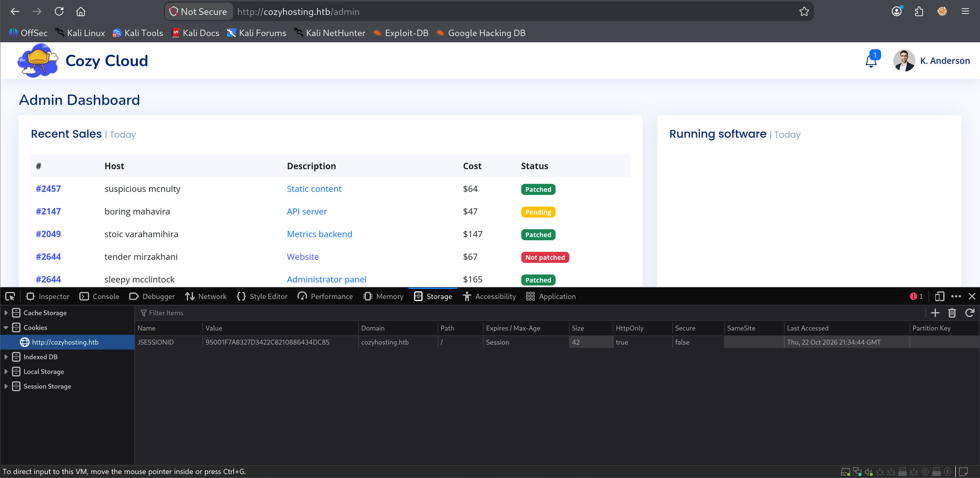Open the extensions puzzle icon

(x=919, y=11)
